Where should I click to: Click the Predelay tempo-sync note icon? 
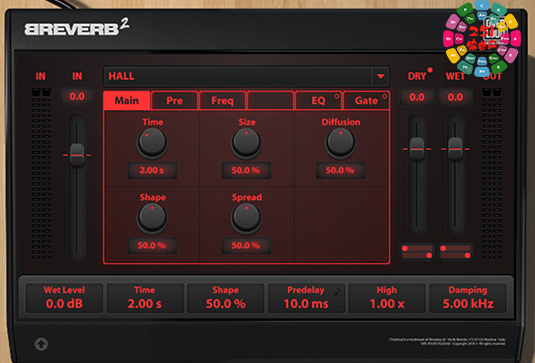click(x=337, y=291)
